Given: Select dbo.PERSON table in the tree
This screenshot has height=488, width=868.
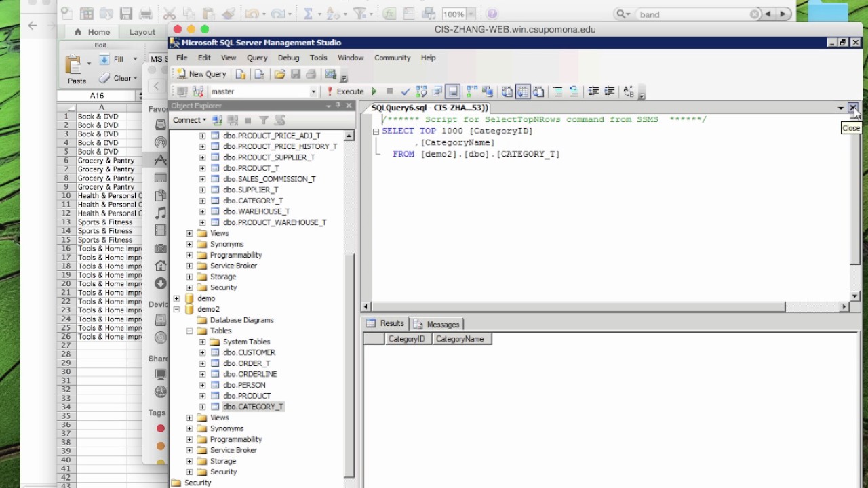Looking at the screenshot, I should (244, 385).
